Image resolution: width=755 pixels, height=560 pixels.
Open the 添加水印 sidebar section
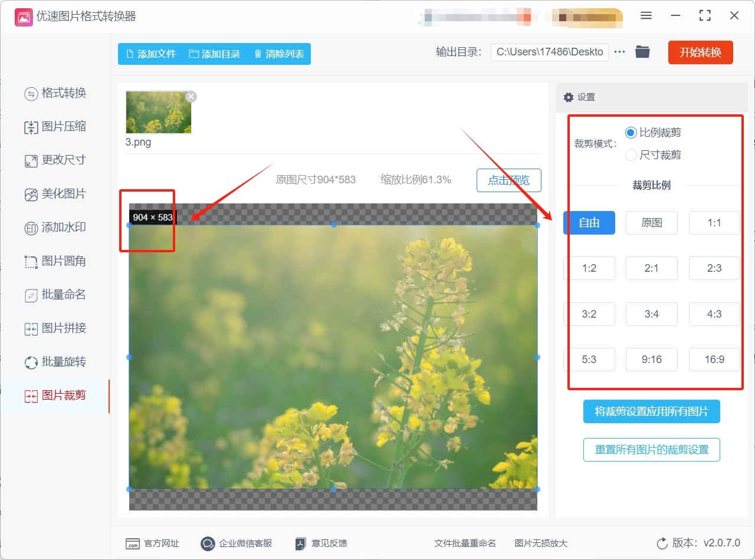pyautogui.click(x=55, y=228)
